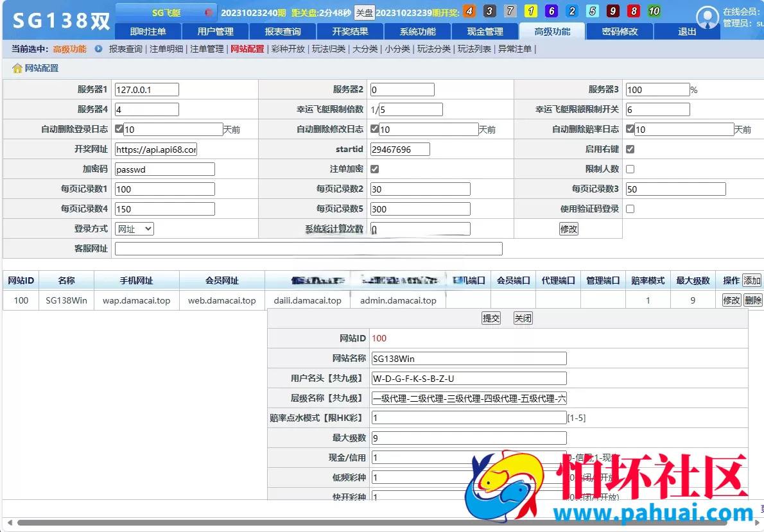Click the dark lottery ball number 3

point(490,11)
